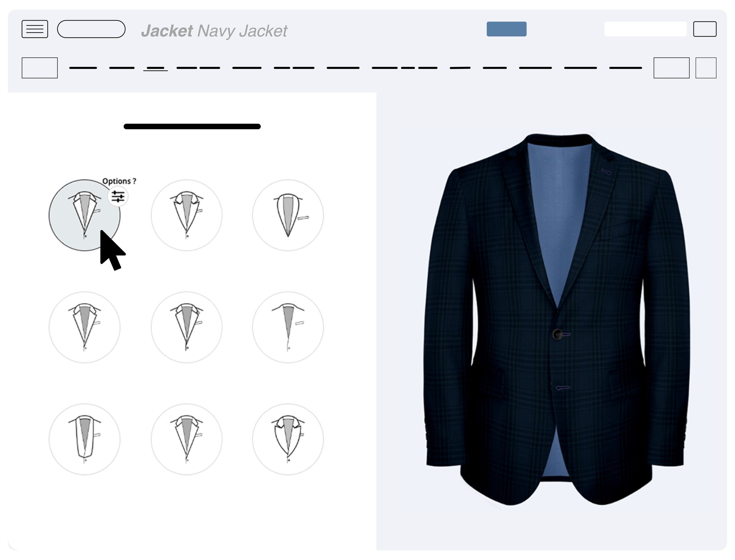
Task: Click the hamburger menu icon
Action: pyautogui.click(x=35, y=29)
